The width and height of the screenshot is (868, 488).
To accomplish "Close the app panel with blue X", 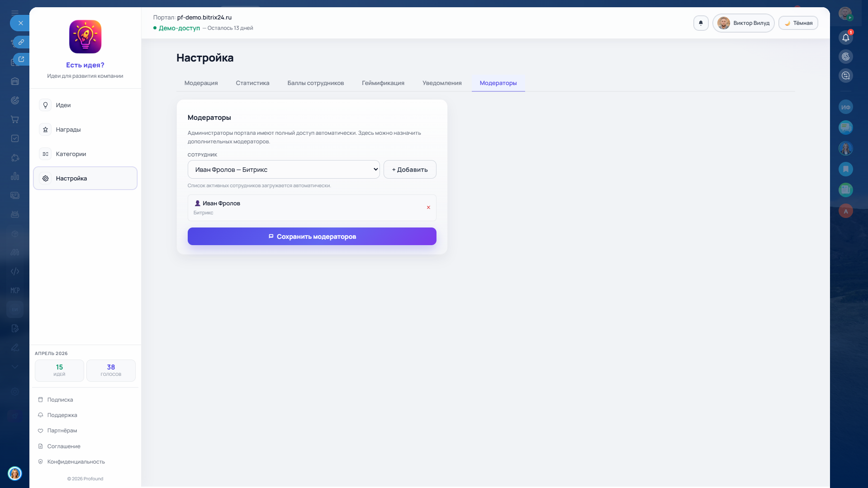I will [x=20, y=23].
